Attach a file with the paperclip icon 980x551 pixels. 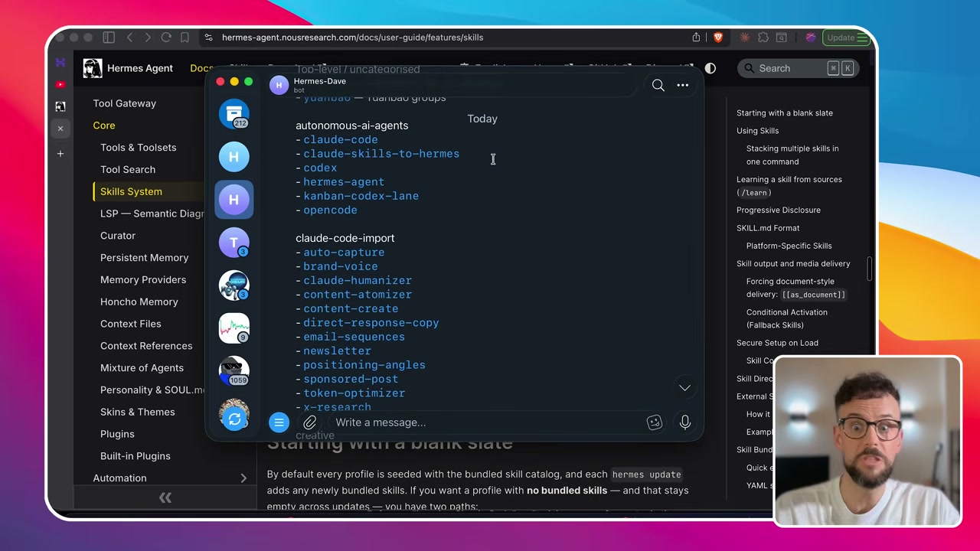click(309, 422)
